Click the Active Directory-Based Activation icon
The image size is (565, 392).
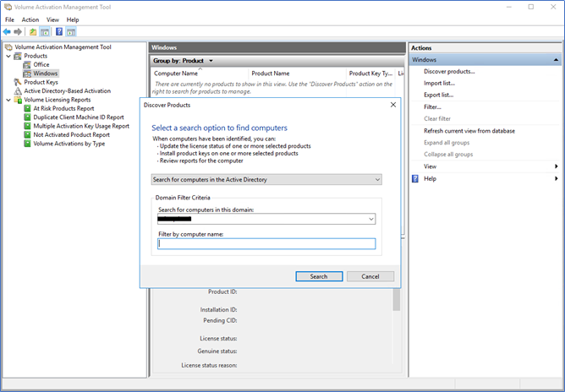click(x=18, y=91)
